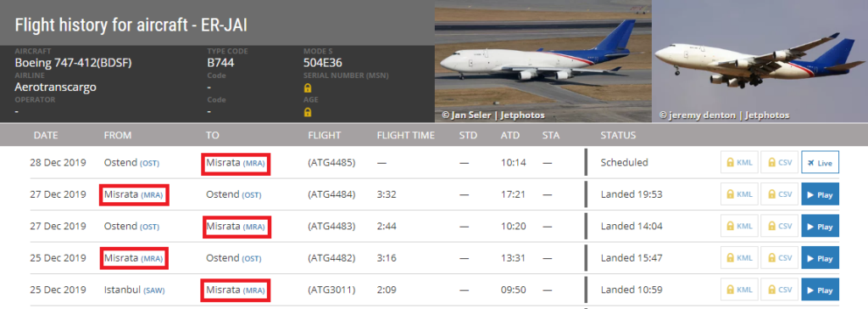Viewport: 868px width, 309px height.
Task: Click the serial number lock icon
Action: click(x=307, y=87)
